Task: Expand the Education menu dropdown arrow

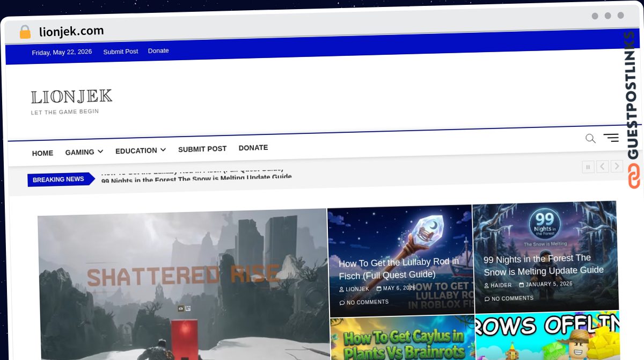Action: (x=163, y=150)
